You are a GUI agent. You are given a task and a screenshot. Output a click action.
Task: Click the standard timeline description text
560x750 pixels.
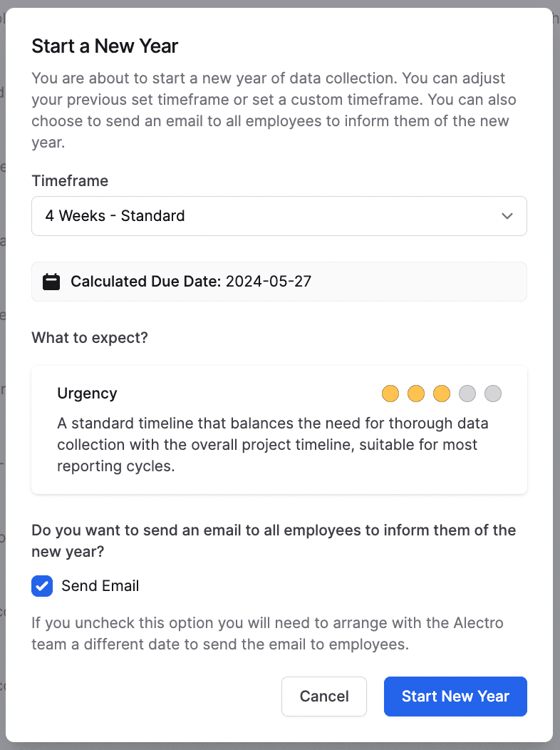coord(272,445)
